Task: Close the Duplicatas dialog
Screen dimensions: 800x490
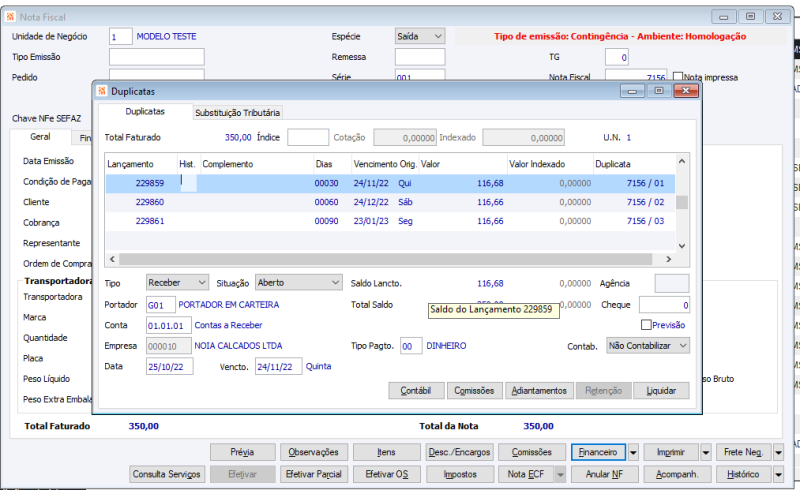Action: coord(685,90)
